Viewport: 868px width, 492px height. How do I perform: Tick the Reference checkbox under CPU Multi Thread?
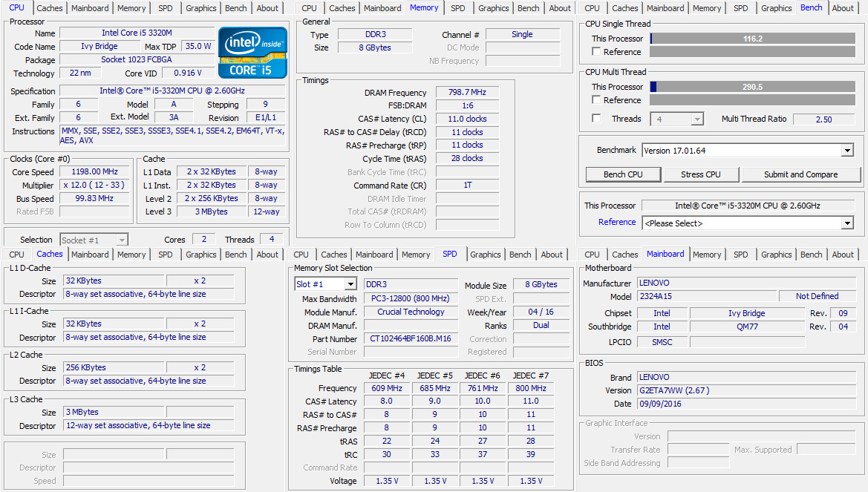coord(596,99)
